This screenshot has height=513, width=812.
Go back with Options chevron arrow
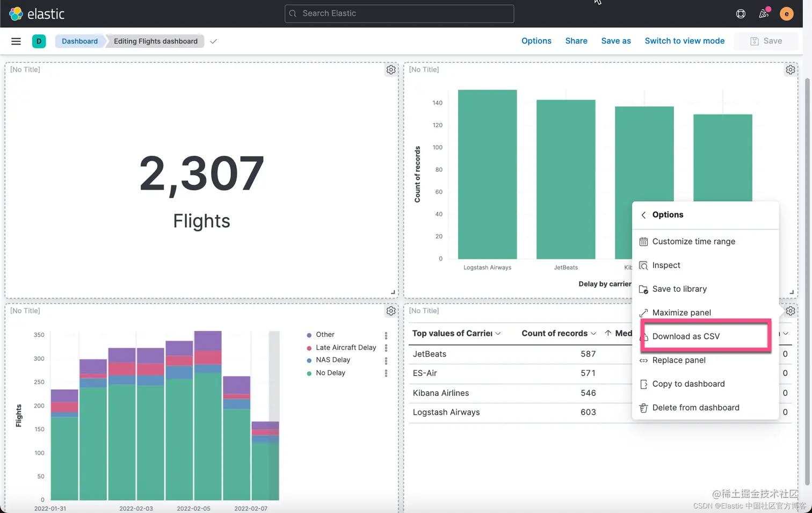click(643, 215)
